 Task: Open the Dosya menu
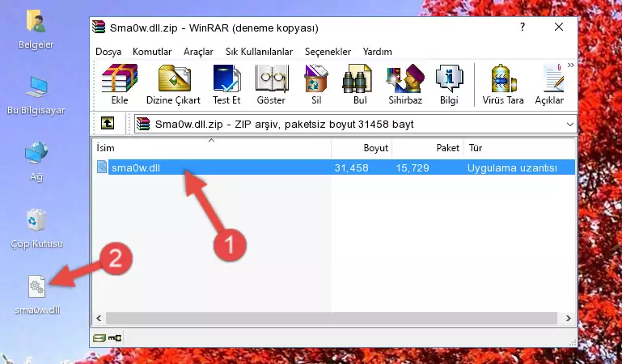pyautogui.click(x=108, y=52)
